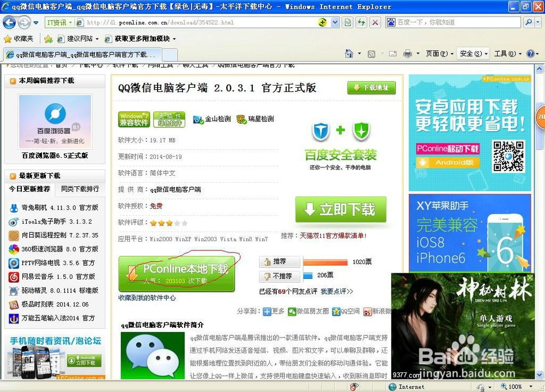Share via the 微信朋友圈 icon
Viewport: 545px width, 392px height.
292,311
